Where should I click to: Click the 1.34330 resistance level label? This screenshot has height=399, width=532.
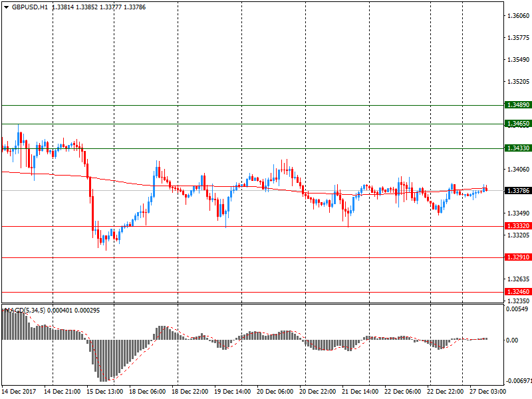pyautogui.click(x=517, y=148)
